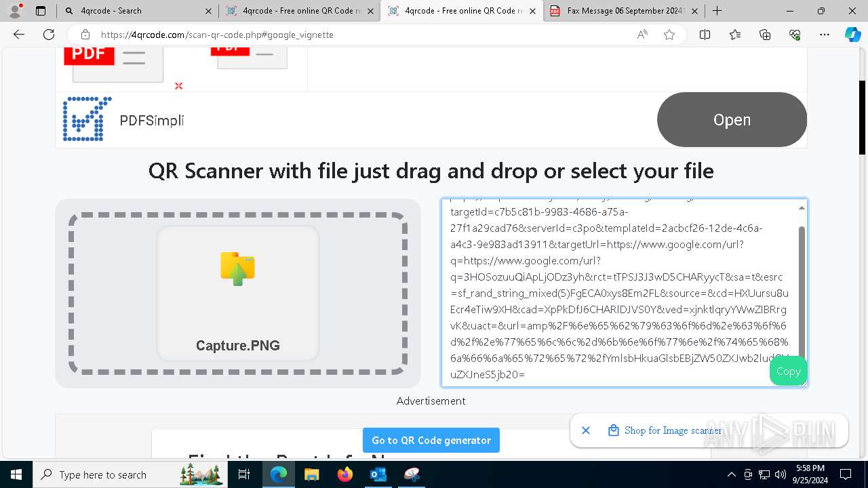Open Microsoft Edge from the taskbar

(279, 474)
